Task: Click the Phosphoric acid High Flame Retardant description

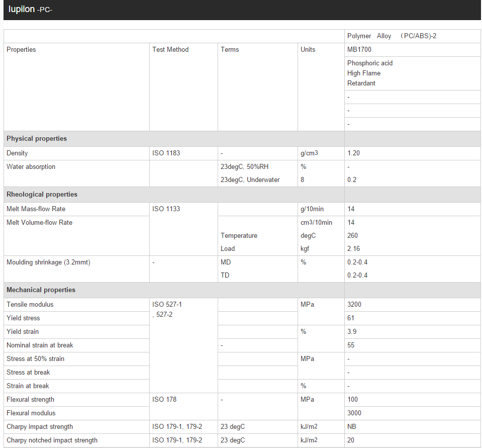Action: coord(369,73)
